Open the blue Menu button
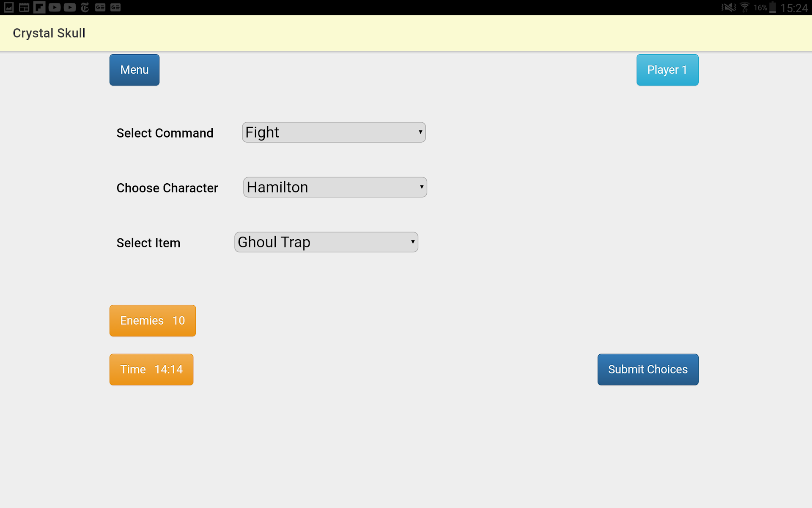The height and width of the screenshot is (508, 812). point(134,70)
